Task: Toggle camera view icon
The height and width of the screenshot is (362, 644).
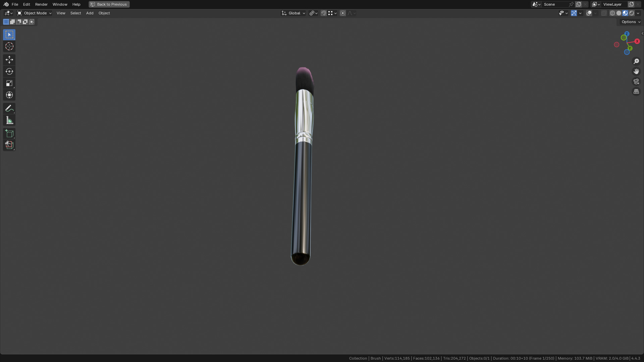Action: [636, 81]
